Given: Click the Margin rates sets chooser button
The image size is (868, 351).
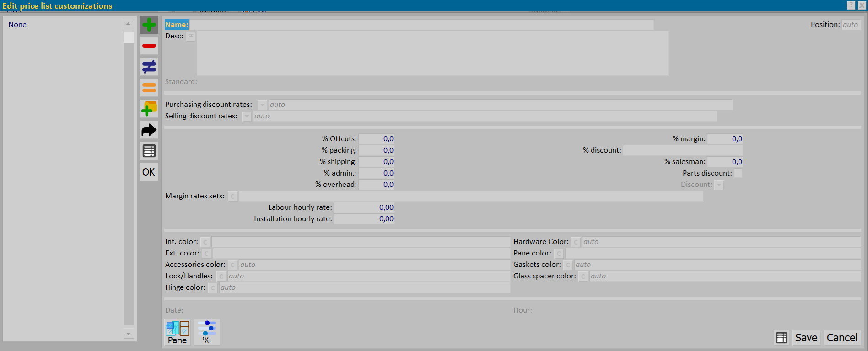Looking at the screenshot, I should 232,196.
